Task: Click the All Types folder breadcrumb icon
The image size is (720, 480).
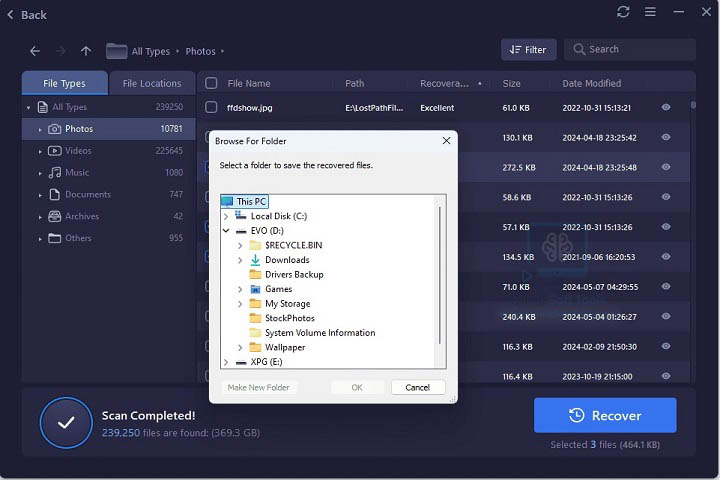Action: 117,51
